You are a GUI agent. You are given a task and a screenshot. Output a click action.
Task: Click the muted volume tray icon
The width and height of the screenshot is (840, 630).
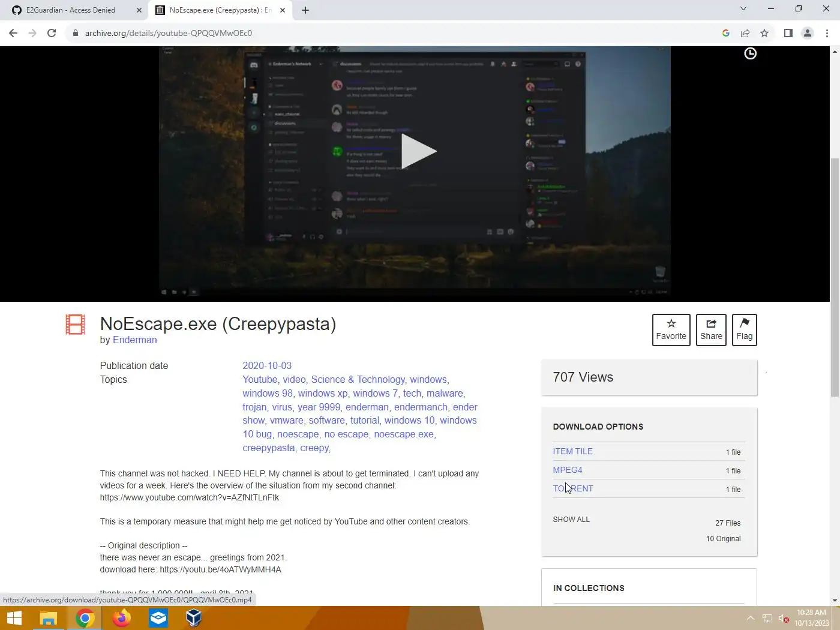pos(784,618)
